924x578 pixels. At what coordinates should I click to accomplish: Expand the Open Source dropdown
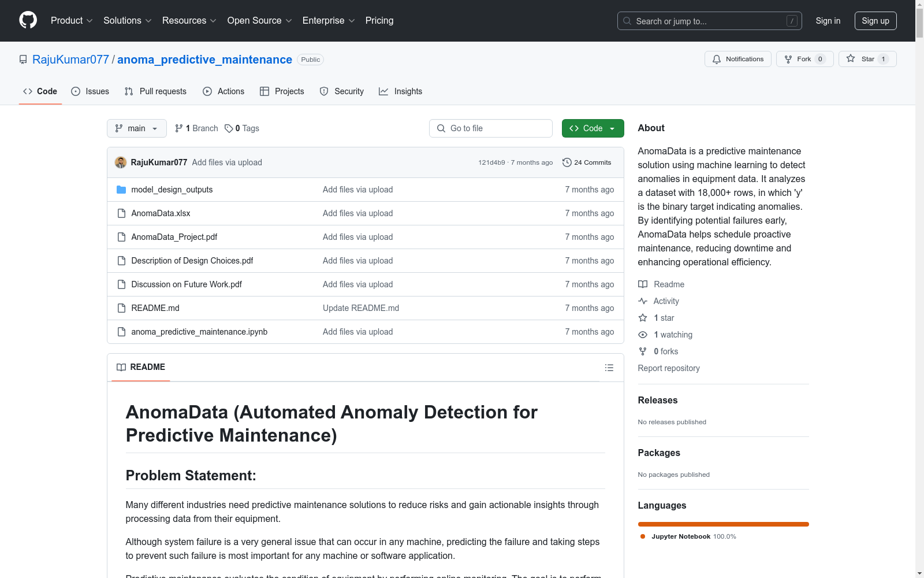pos(260,21)
